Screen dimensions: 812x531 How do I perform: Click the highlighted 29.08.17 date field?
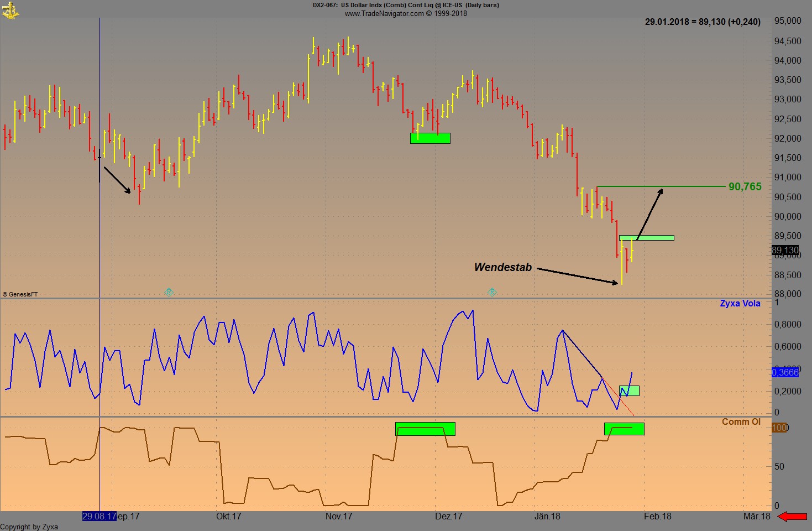point(99,517)
